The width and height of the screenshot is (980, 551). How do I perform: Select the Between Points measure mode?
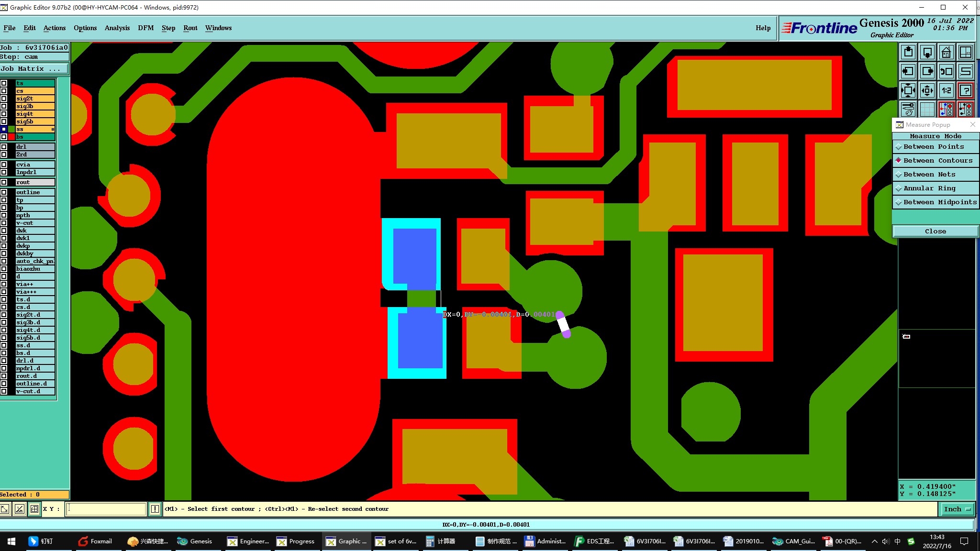point(933,147)
